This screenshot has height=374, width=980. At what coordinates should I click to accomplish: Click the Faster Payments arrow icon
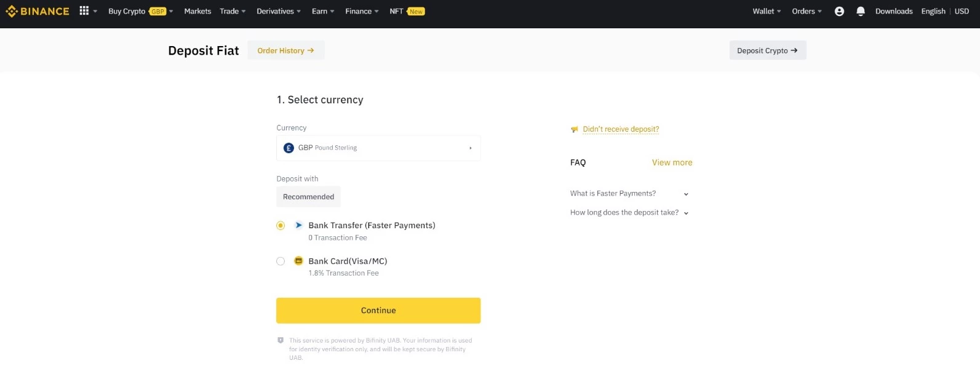pos(299,225)
